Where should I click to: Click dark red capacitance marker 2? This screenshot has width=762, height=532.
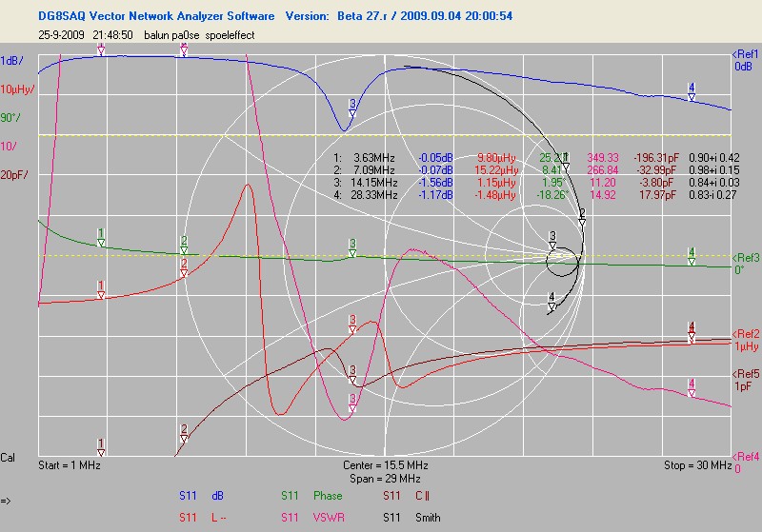pos(184,433)
